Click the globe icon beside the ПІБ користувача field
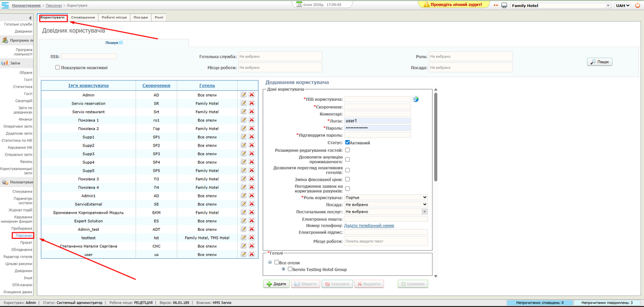644x307 pixels. 415,99
